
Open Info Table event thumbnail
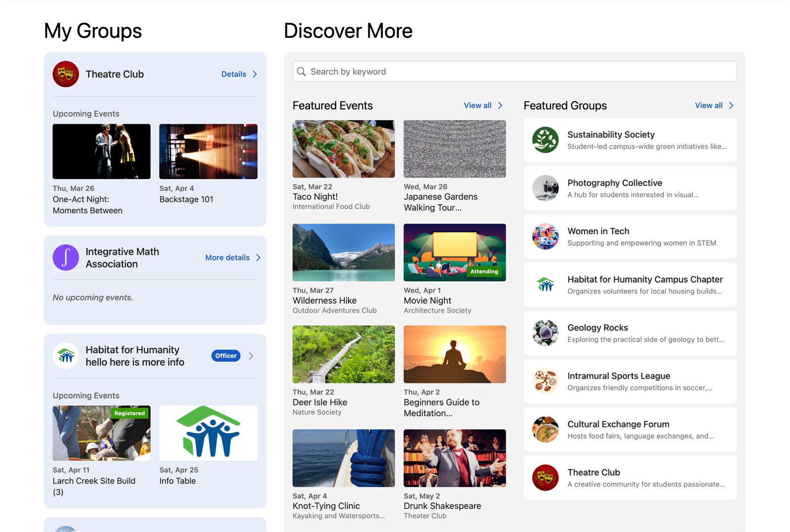[x=208, y=433]
